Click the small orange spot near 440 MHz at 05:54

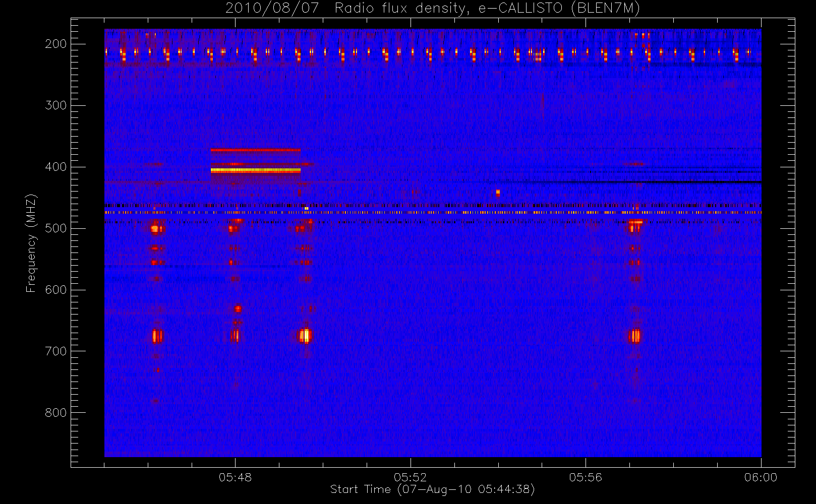pos(498,193)
